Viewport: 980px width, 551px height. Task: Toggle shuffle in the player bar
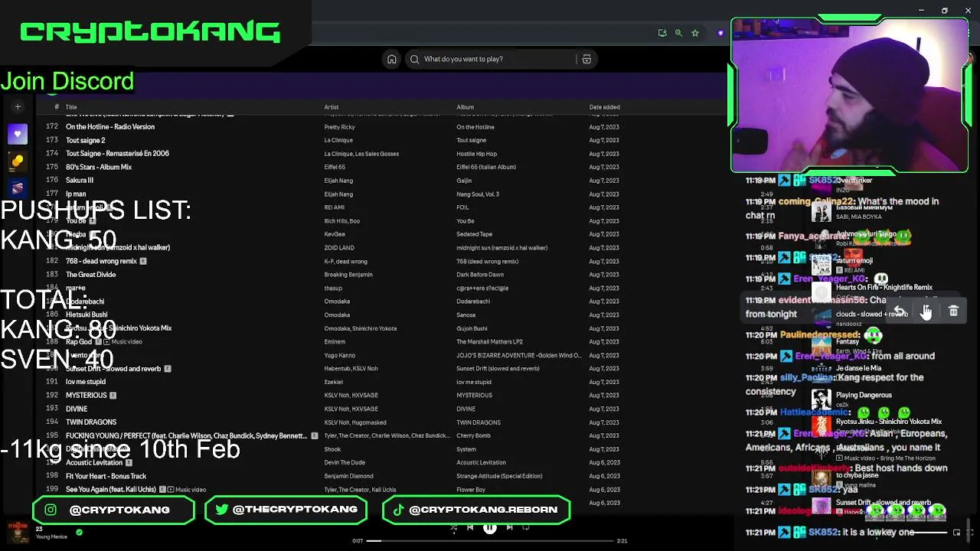(x=454, y=527)
